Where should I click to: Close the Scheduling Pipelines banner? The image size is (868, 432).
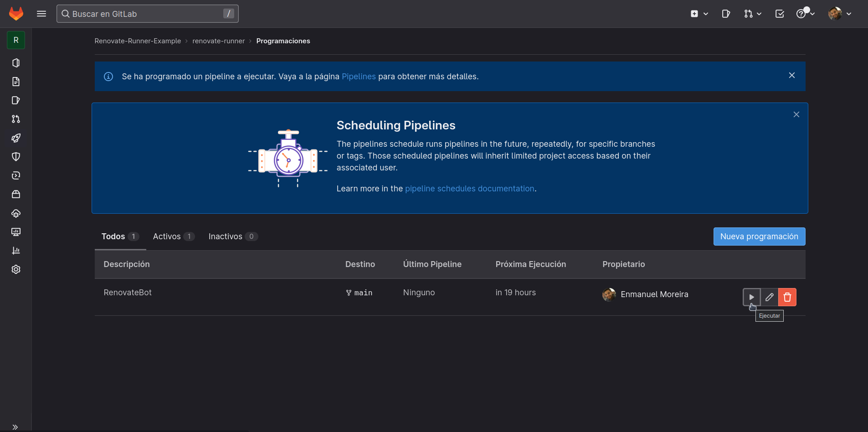coord(796,114)
